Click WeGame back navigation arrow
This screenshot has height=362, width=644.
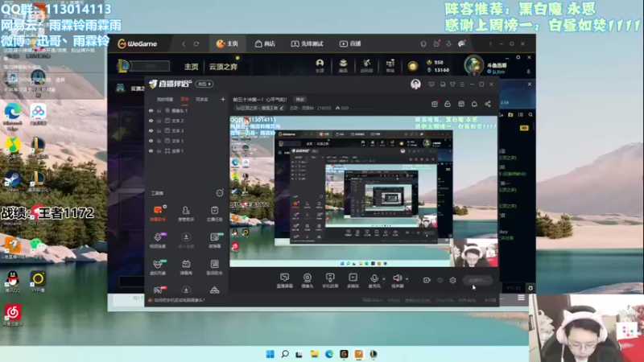pyautogui.click(x=184, y=44)
